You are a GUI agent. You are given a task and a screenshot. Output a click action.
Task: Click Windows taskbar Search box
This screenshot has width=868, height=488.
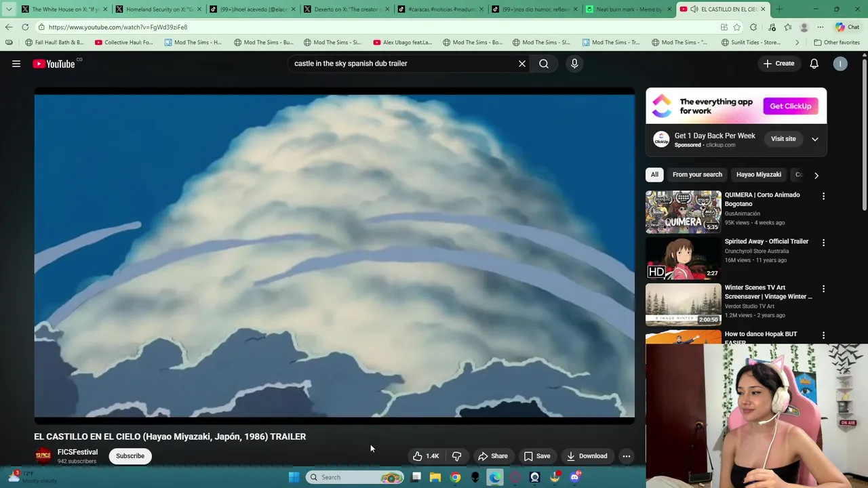coord(354,477)
